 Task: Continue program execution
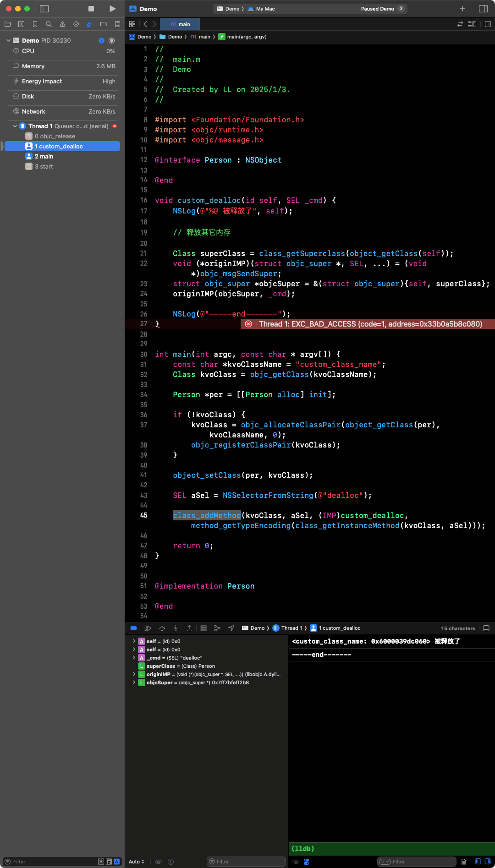148,628
